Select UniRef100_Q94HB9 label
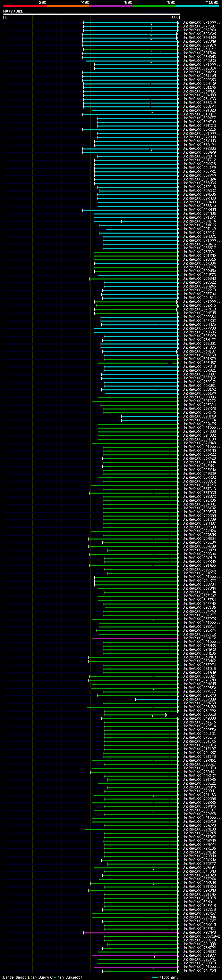Image resolution: width=222 pixels, height=980 pixels. (199, 95)
